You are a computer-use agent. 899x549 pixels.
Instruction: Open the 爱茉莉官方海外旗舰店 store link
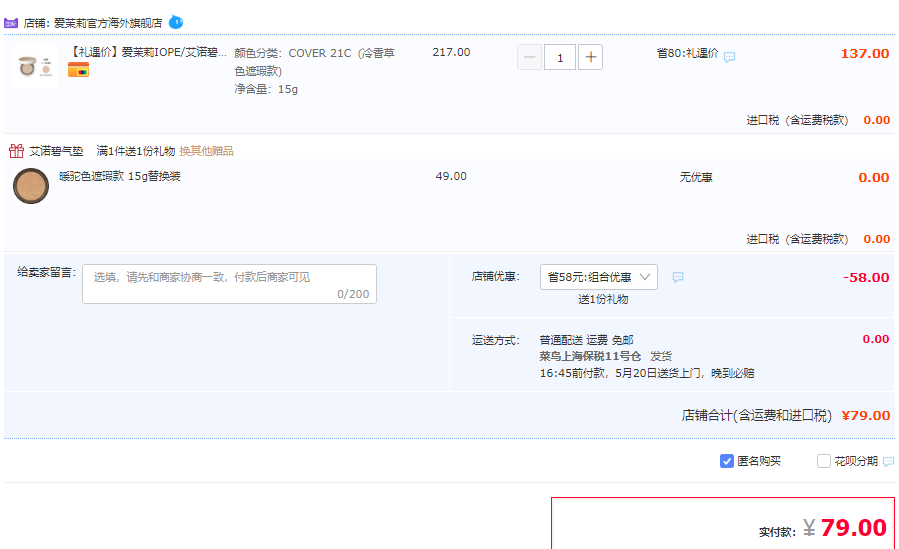[108, 23]
